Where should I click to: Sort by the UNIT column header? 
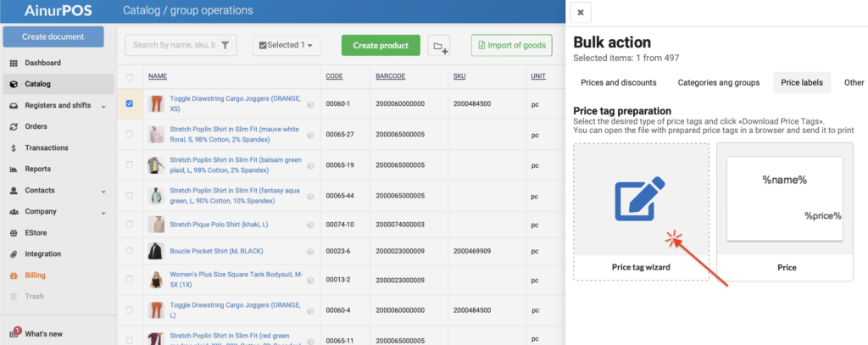(538, 76)
